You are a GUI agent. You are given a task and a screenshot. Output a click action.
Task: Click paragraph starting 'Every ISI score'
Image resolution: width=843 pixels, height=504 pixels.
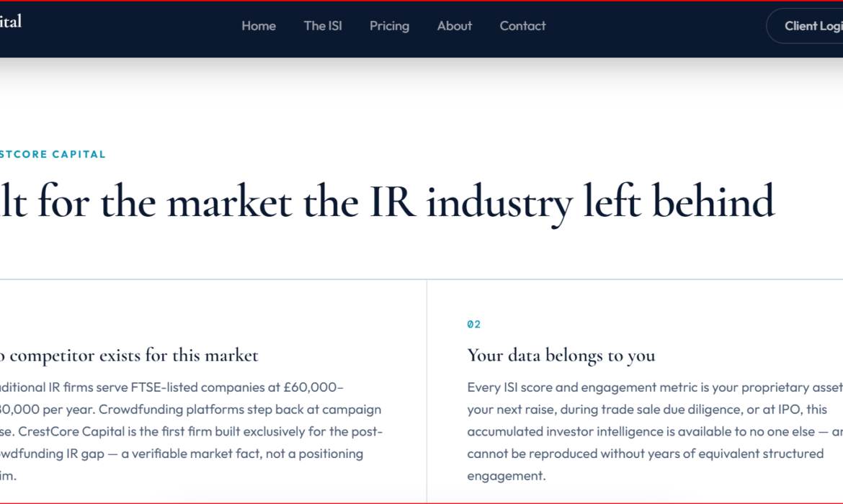(x=655, y=431)
